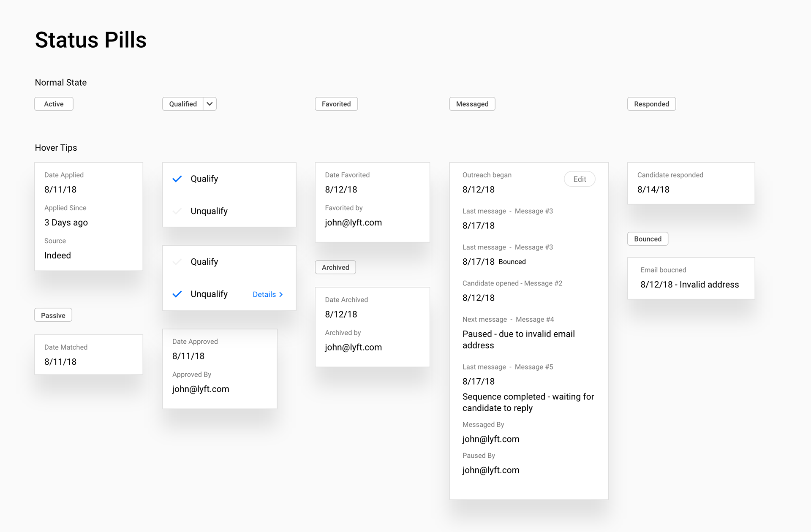Click Candidate responded date 8/14/18
Screen dimensions: 811x532
point(653,190)
